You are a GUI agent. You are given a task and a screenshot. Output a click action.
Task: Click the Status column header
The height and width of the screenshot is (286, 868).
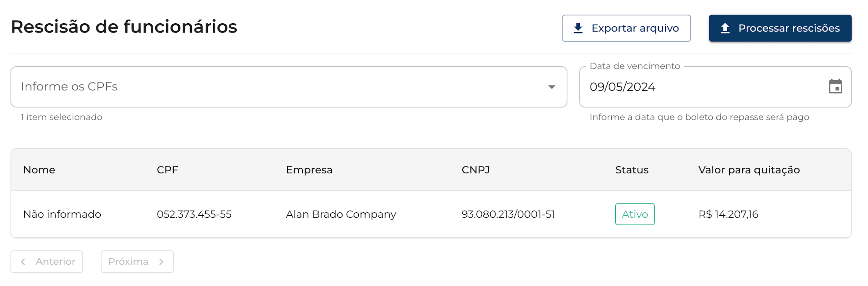(x=631, y=170)
